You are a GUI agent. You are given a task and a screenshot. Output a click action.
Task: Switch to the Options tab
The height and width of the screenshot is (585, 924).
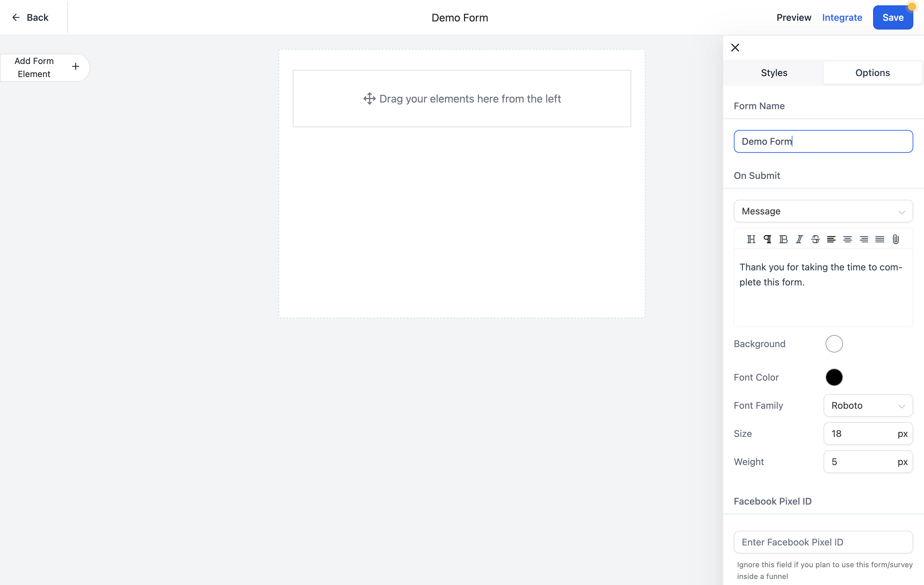pyautogui.click(x=872, y=73)
